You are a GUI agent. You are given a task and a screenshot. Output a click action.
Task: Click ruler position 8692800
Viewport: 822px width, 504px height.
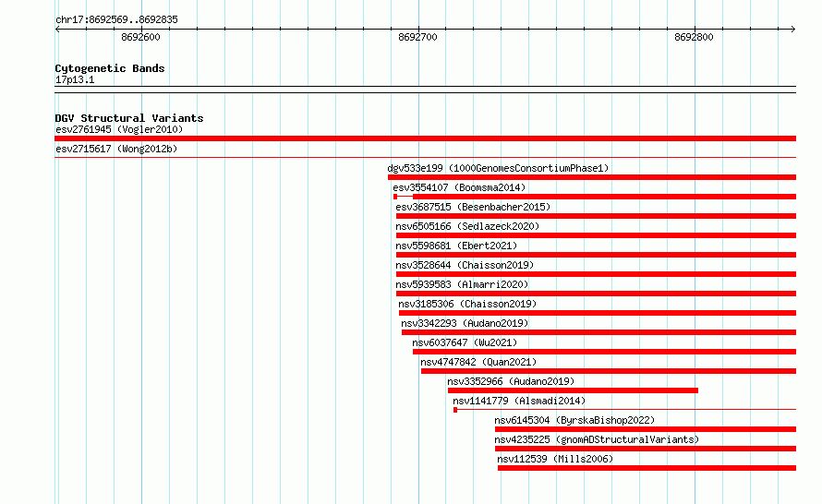(x=695, y=37)
